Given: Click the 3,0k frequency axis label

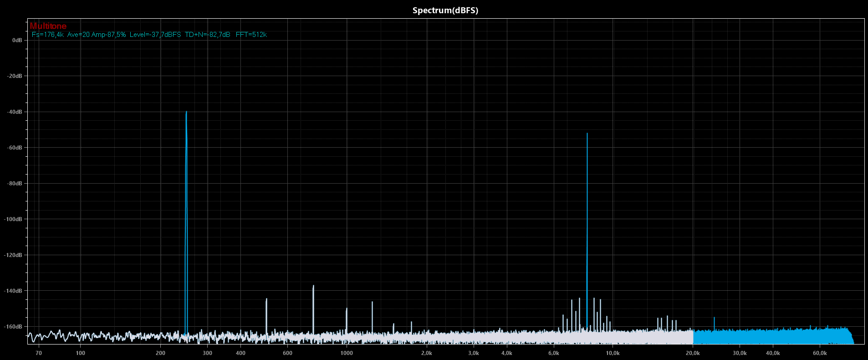Looking at the screenshot, I should point(474,353).
